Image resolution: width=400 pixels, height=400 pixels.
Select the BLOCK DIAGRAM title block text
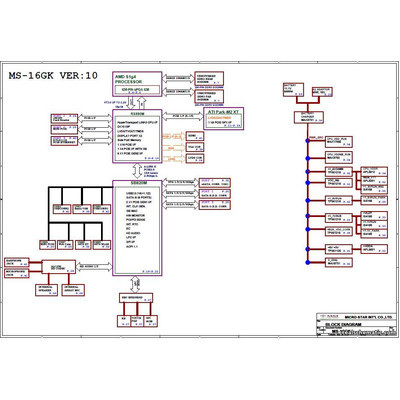[x=343, y=324]
